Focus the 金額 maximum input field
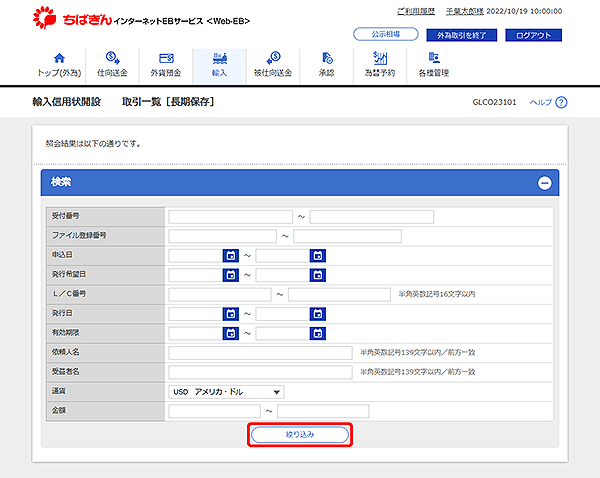600x478 pixels. pyautogui.click(x=323, y=411)
